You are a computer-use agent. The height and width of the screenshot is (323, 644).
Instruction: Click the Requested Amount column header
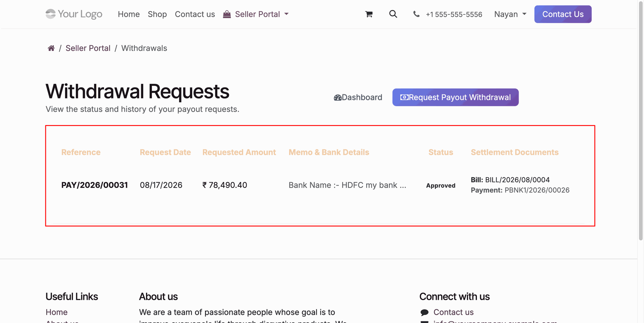(x=239, y=152)
